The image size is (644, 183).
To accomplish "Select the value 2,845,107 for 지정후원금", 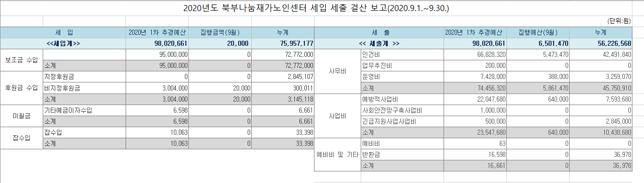I will pos(282,76).
